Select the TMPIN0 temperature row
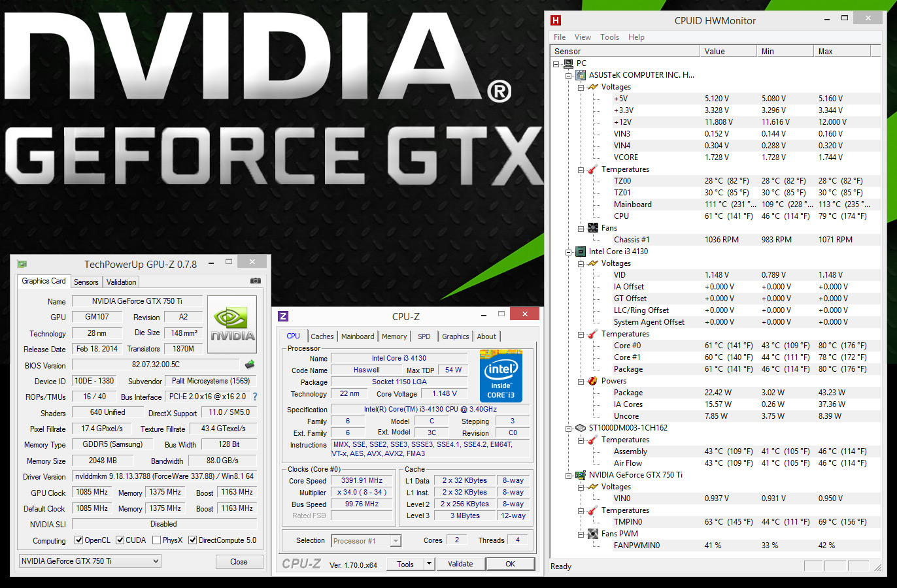Viewport: 897px width, 588px height. pos(716,522)
